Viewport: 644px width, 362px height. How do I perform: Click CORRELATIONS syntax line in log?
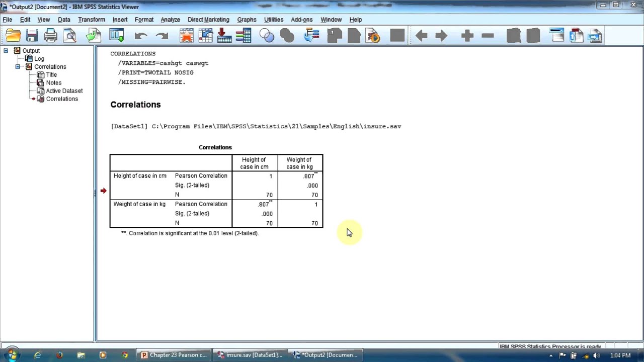coord(133,54)
